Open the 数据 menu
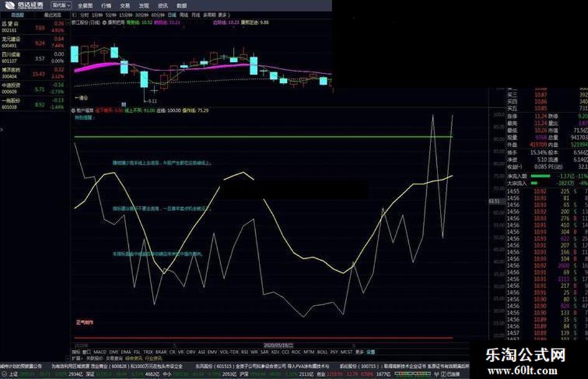The width and height of the screenshot is (588, 379). (x=182, y=6)
